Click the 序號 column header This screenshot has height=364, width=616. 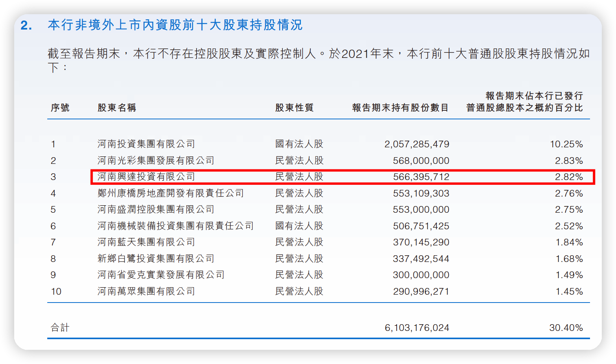pos(60,108)
